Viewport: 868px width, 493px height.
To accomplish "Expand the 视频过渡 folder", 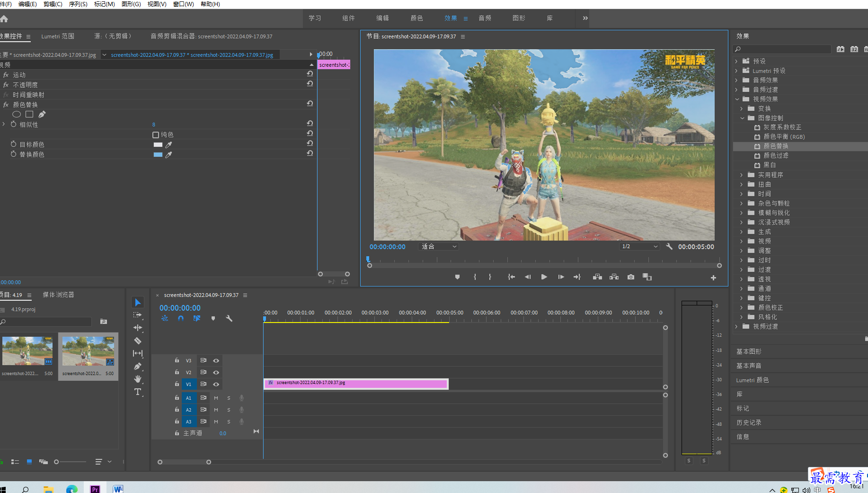I will 736,326.
